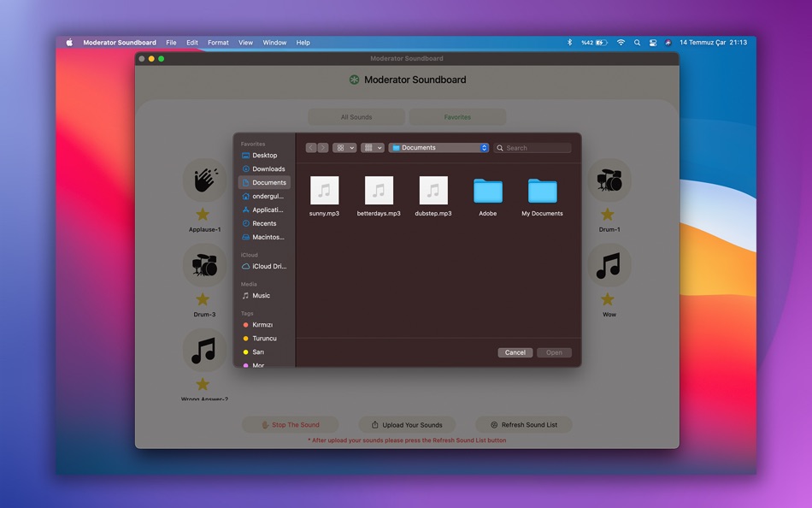Toggle favorite star for Drum-1
This screenshot has width=812, height=508.
coord(608,214)
